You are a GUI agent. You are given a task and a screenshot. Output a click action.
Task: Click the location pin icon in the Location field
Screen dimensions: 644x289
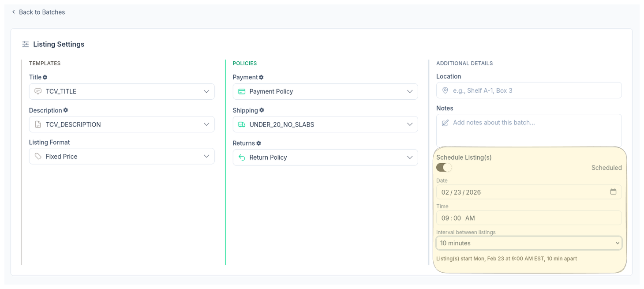[x=445, y=90]
